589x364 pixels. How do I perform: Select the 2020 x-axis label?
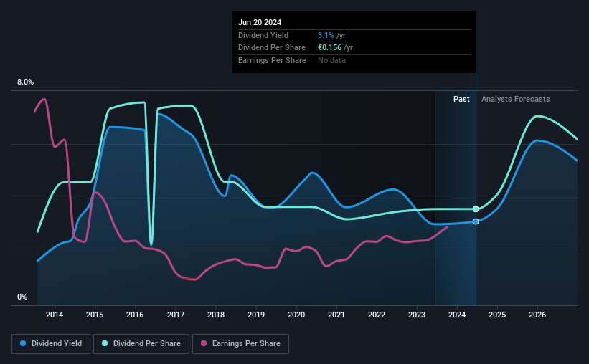[x=296, y=315]
